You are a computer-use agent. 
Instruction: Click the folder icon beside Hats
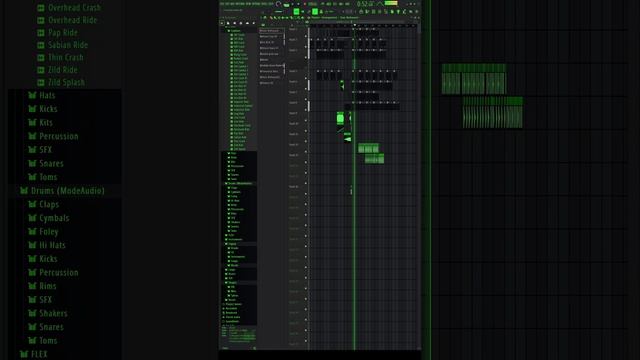pos(32,96)
